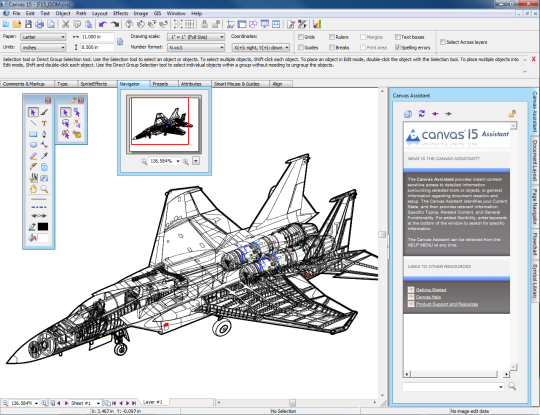Click the Undo arrow icon

tap(103, 24)
